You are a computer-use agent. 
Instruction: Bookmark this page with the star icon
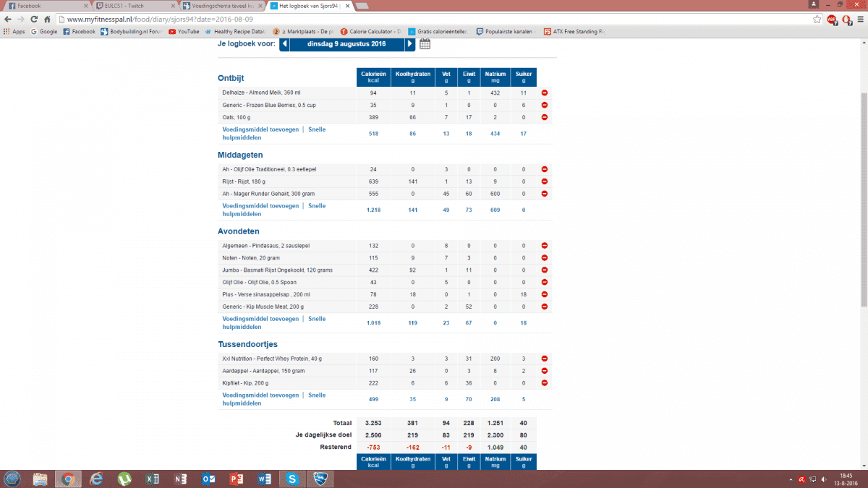[x=817, y=20]
